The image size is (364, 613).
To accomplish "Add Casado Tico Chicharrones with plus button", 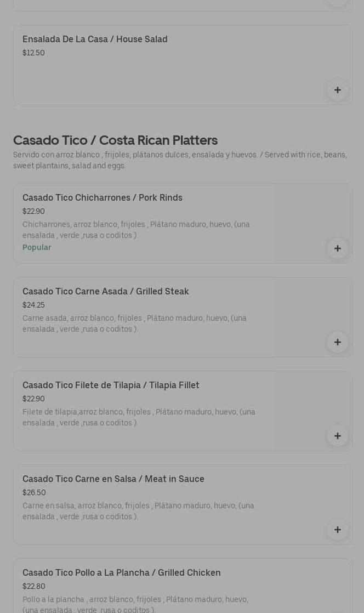I will [x=337, y=248].
